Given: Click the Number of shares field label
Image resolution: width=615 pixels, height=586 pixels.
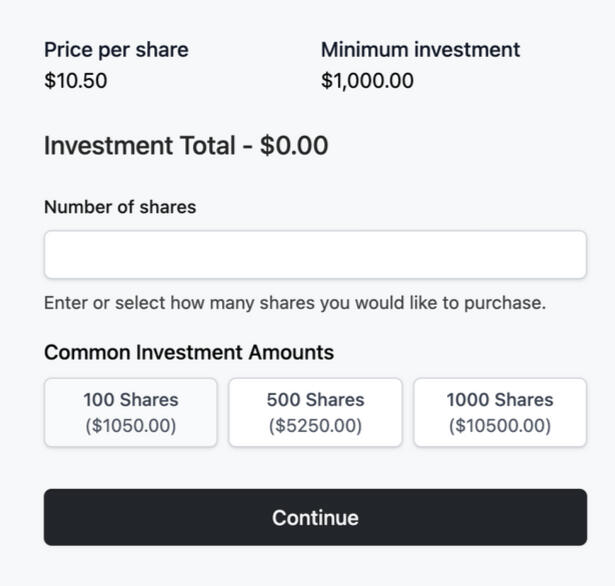Looking at the screenshot, I should 120,207.
